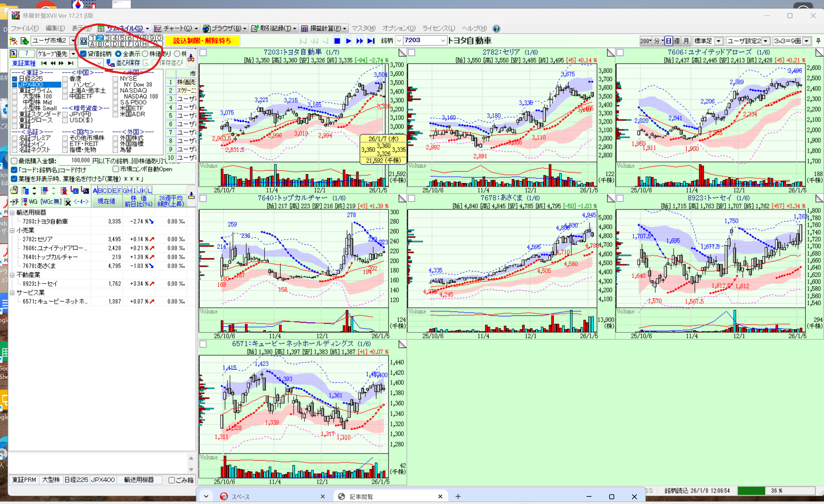
Task: Toggle the 東証プライム market checkbox
Action: click(x=15, y=91)
